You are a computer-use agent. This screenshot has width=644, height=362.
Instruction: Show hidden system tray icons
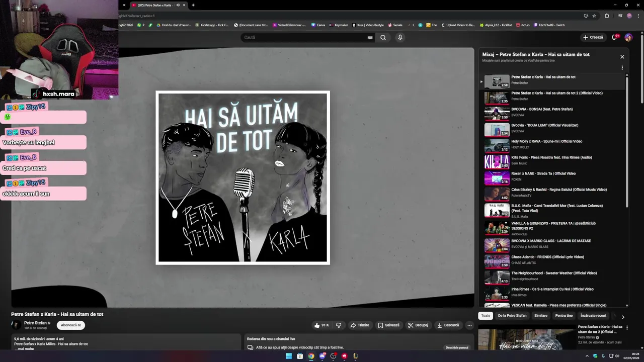pyautogui.click(x=587, y=356)
